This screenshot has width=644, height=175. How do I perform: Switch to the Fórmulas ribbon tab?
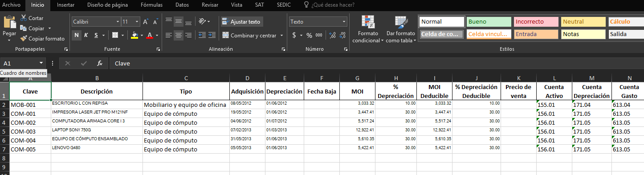pos(151,5)
